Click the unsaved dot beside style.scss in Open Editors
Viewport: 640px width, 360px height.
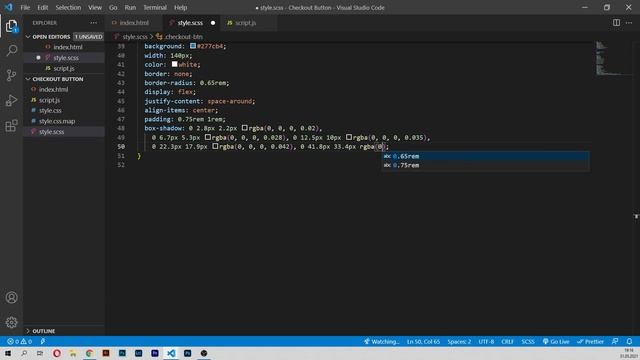tap(38, 58)
